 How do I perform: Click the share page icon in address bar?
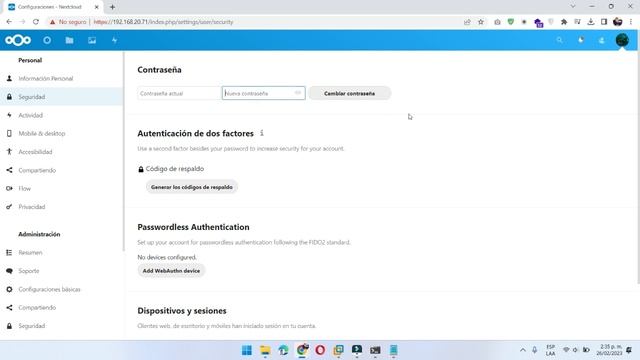467,22
